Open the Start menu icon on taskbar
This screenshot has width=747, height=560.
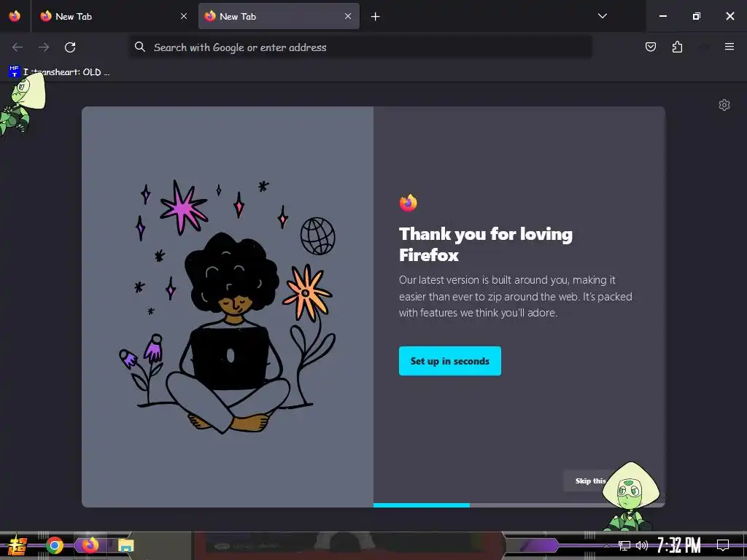(x=18, y=545)
